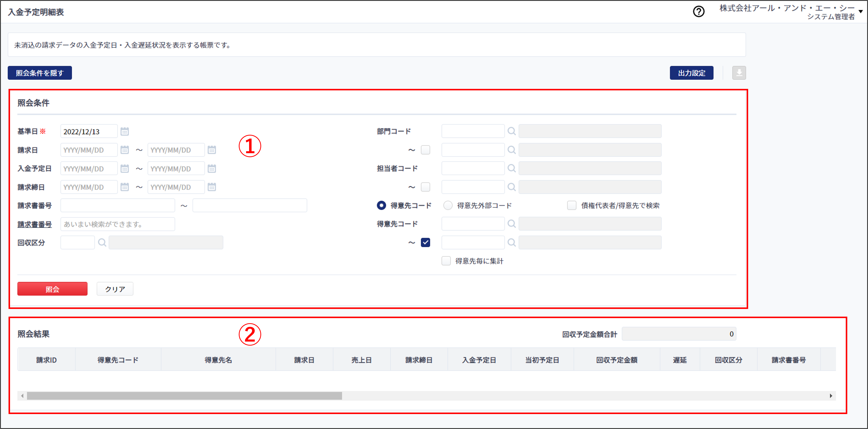Click 得意先コード start input field
This screenshot has height=429, width=868.
[473, 224]
